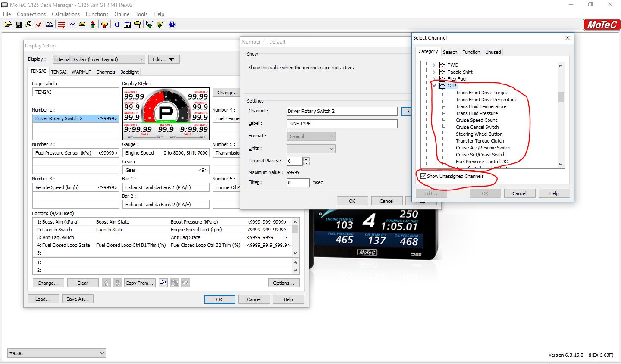Click the Clear button
621x364 pixels.
tap(83, 283)
